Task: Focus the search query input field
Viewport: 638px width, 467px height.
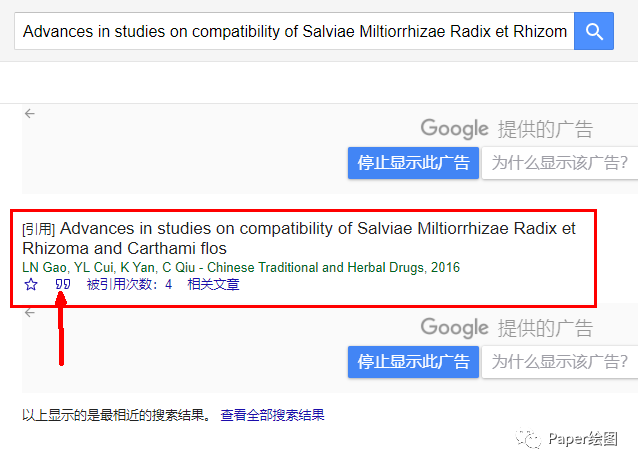Action: (294, 31)
